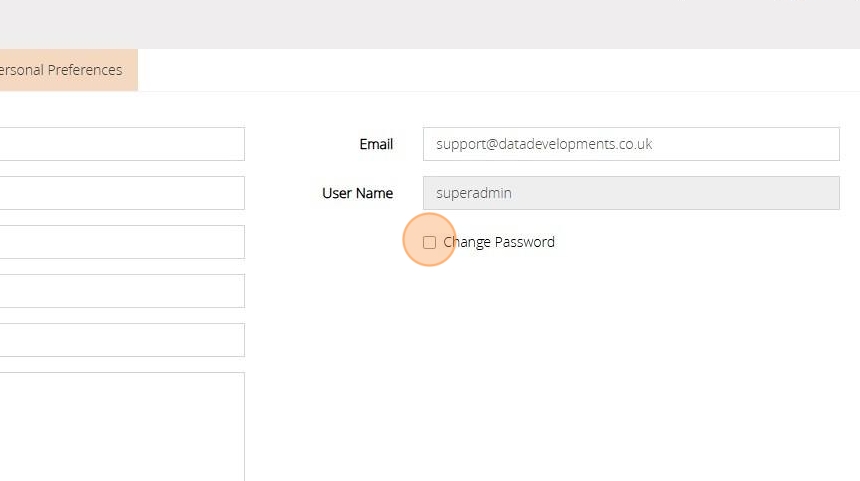
Task: Click the Email field label
Action: point(376,144)
